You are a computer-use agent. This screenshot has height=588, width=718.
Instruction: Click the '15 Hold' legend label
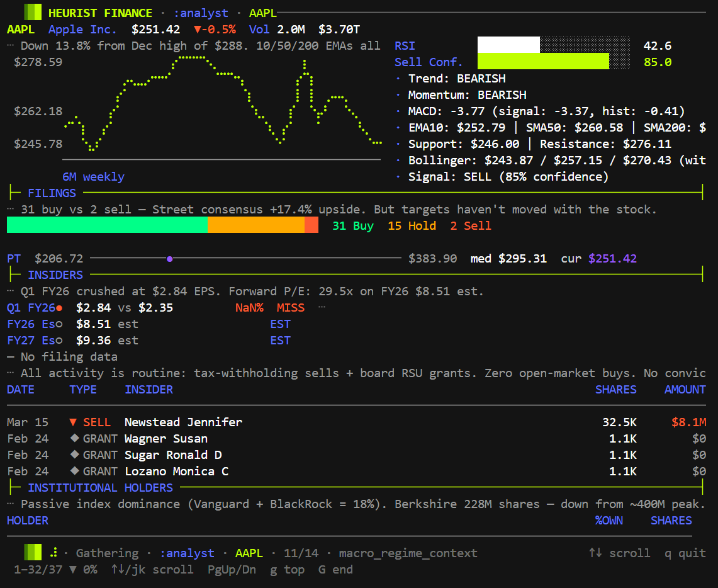[412, 226]
